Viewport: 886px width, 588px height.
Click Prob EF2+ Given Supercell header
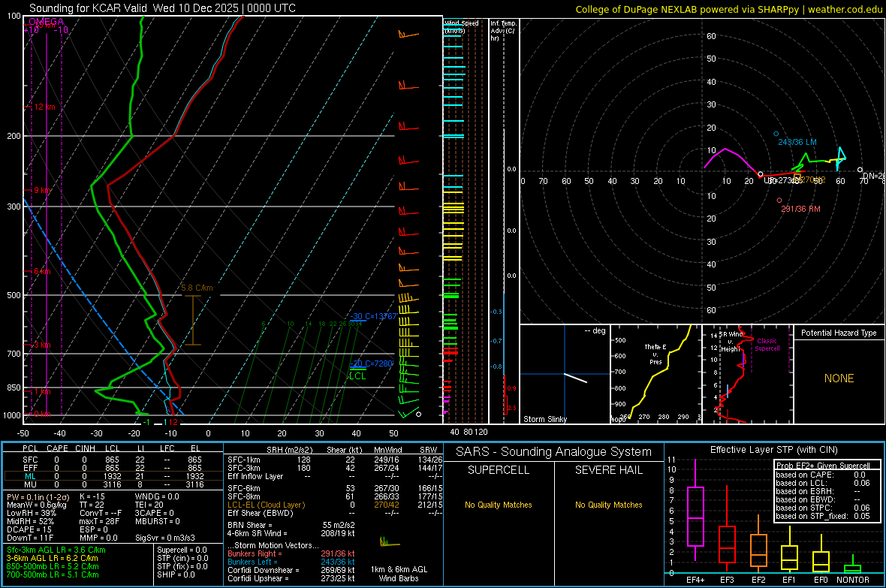[x=823, y=466]
